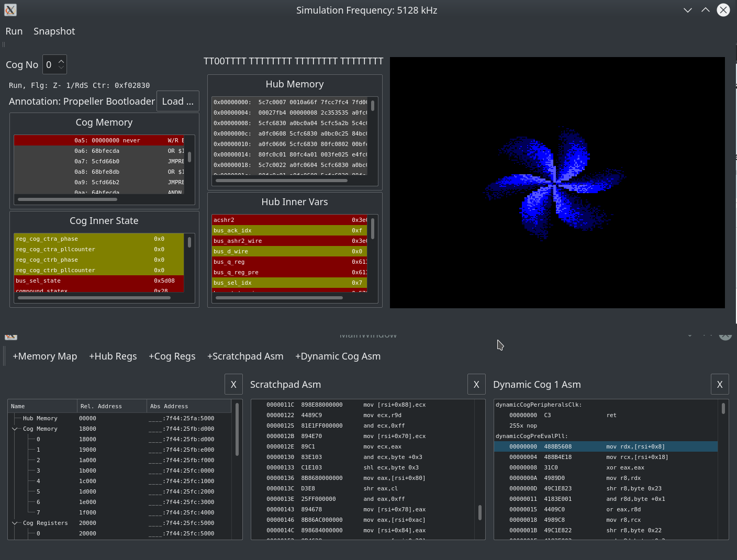Collapse the Cog Memory tree node

click(15, 429)
